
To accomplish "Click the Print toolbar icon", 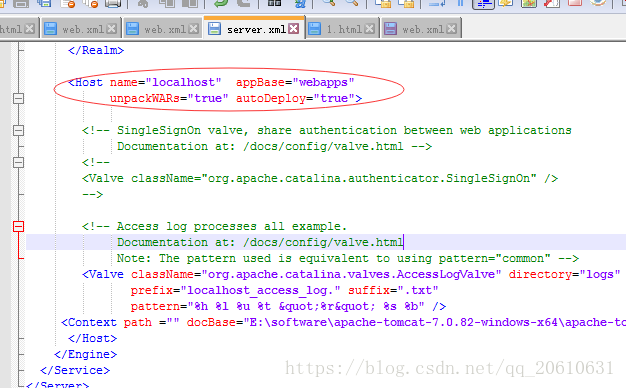I will tap(113, 4).
